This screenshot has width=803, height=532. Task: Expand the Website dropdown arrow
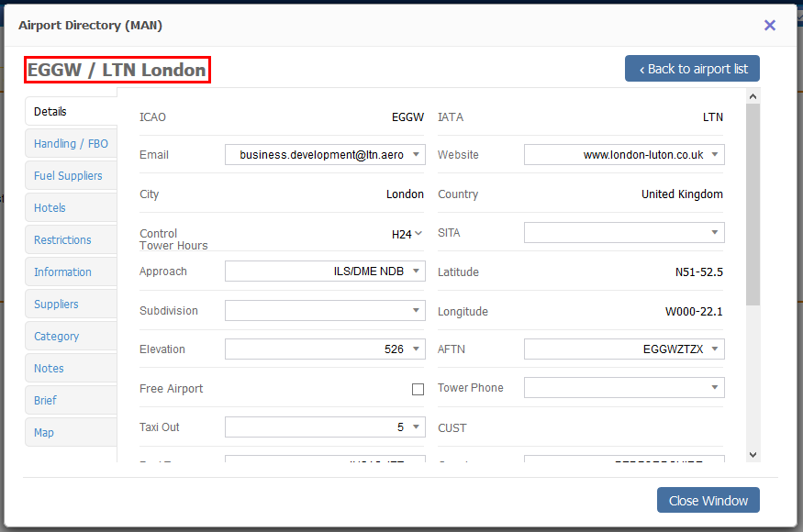[x=714, y=154]
